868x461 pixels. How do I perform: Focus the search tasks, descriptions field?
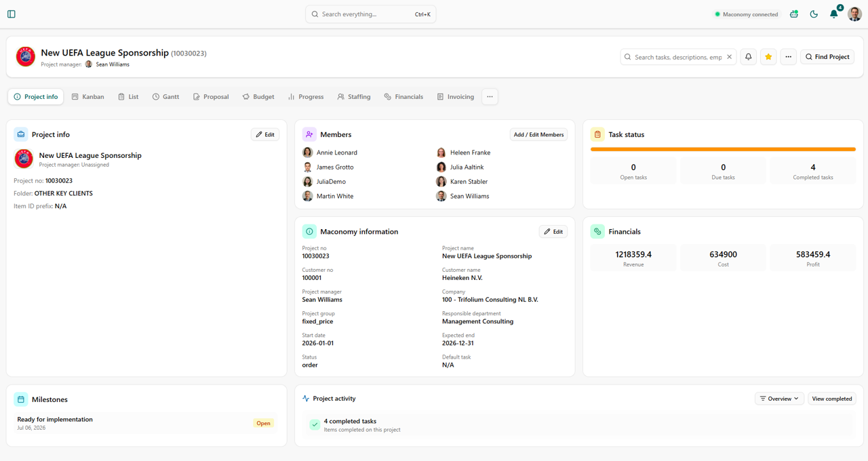click(678, 57)
